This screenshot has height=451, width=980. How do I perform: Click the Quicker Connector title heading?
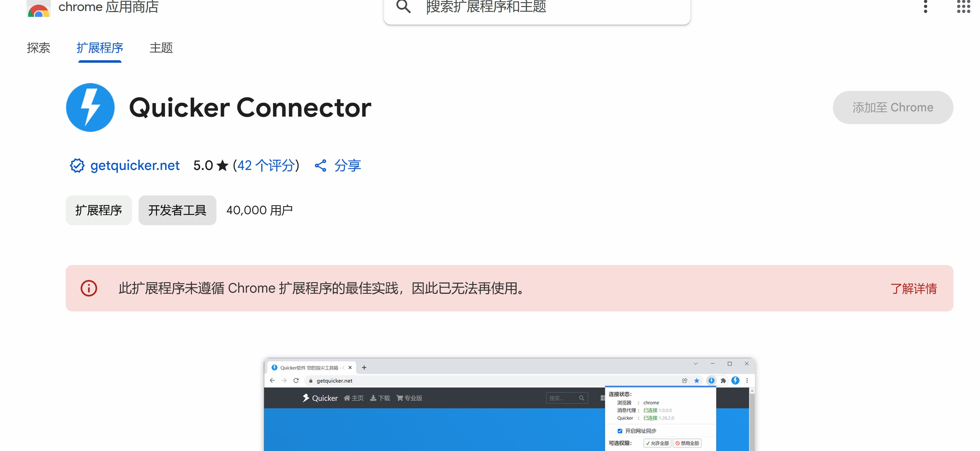pos(250,107)
